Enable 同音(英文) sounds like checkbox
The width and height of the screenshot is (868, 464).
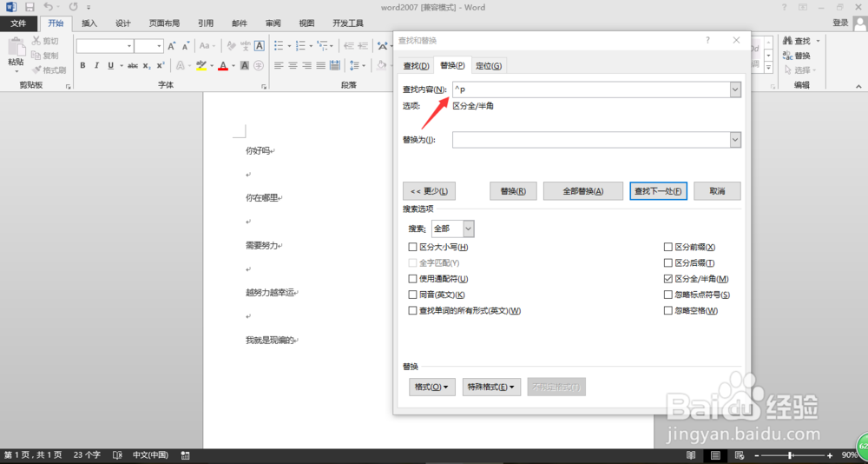point(411,295)
